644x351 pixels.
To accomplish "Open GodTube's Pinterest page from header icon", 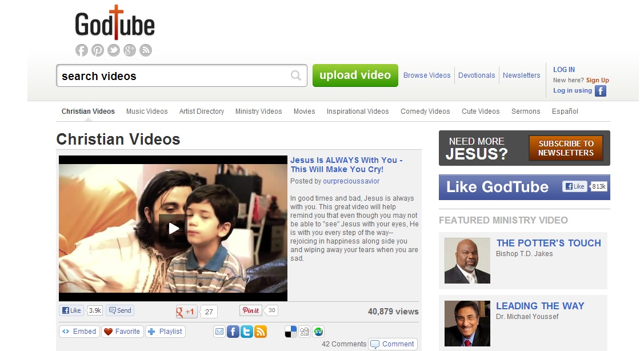I will click(98, 50).
